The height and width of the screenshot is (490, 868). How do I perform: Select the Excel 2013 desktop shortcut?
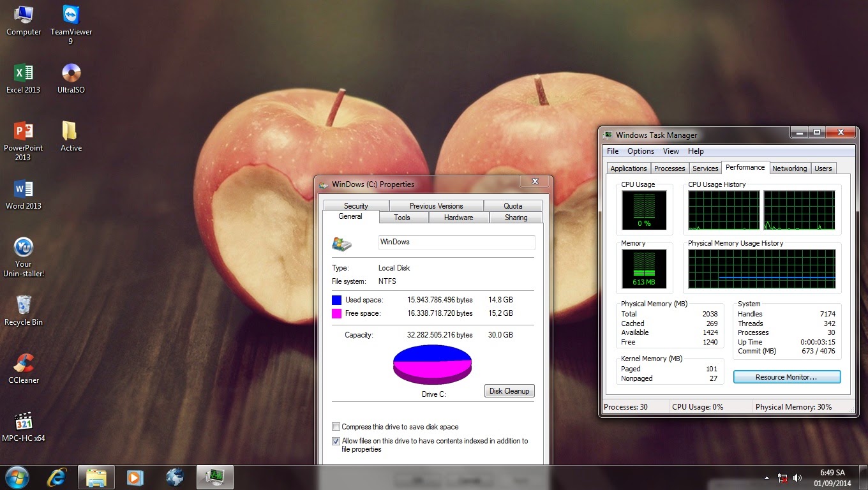24,73
